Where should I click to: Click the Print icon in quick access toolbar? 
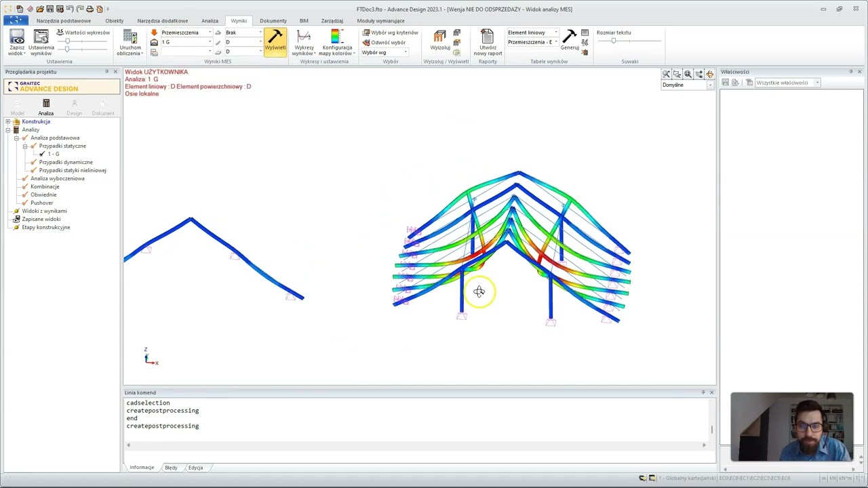[90, 9]
